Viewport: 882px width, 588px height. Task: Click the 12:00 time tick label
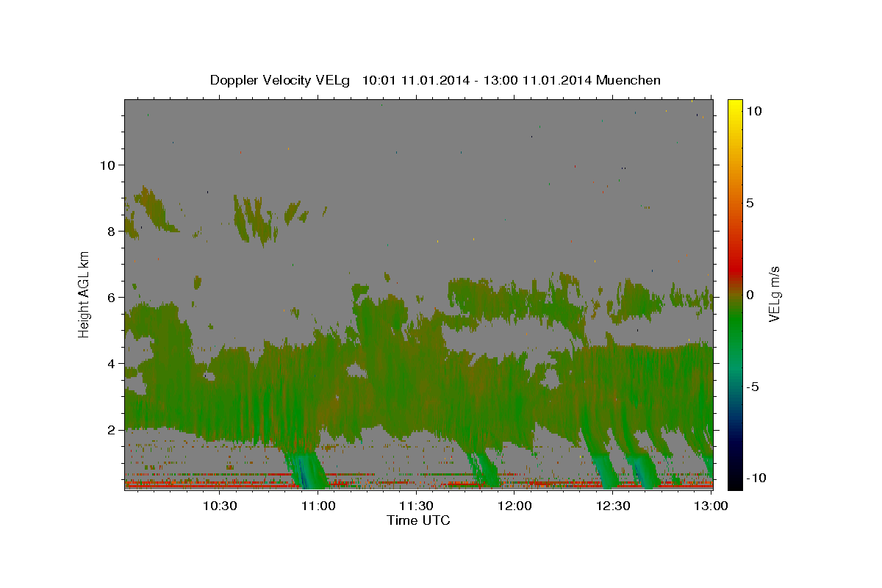[514, 506]
